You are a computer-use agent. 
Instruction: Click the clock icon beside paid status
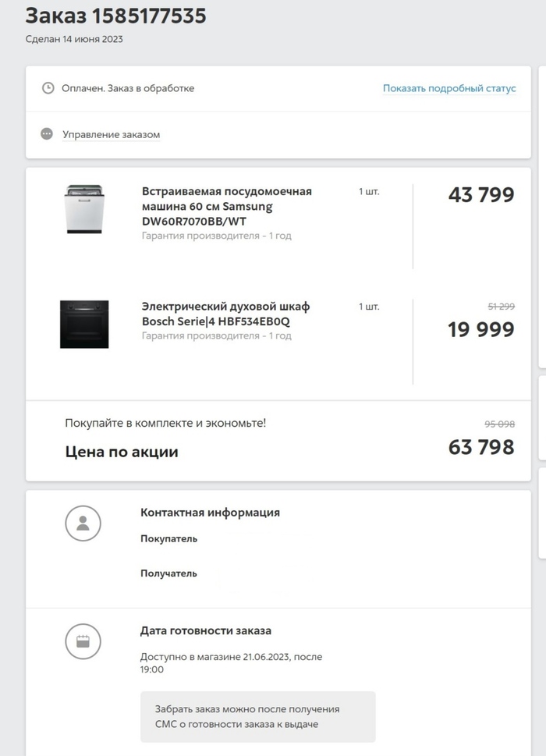(48, 88)
